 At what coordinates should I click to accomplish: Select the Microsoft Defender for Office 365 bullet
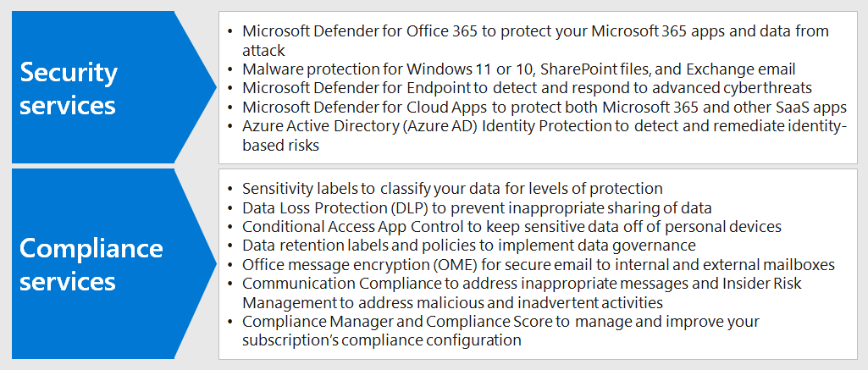[535, 41]
